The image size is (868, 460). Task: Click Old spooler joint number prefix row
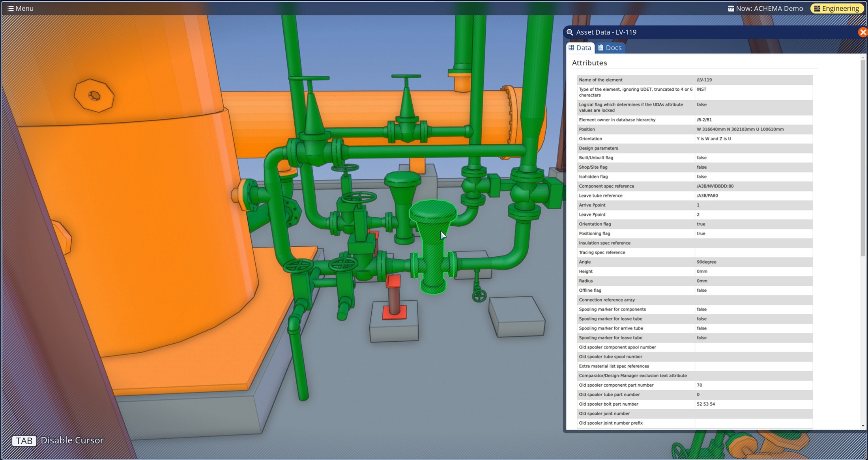pos(695,423)
